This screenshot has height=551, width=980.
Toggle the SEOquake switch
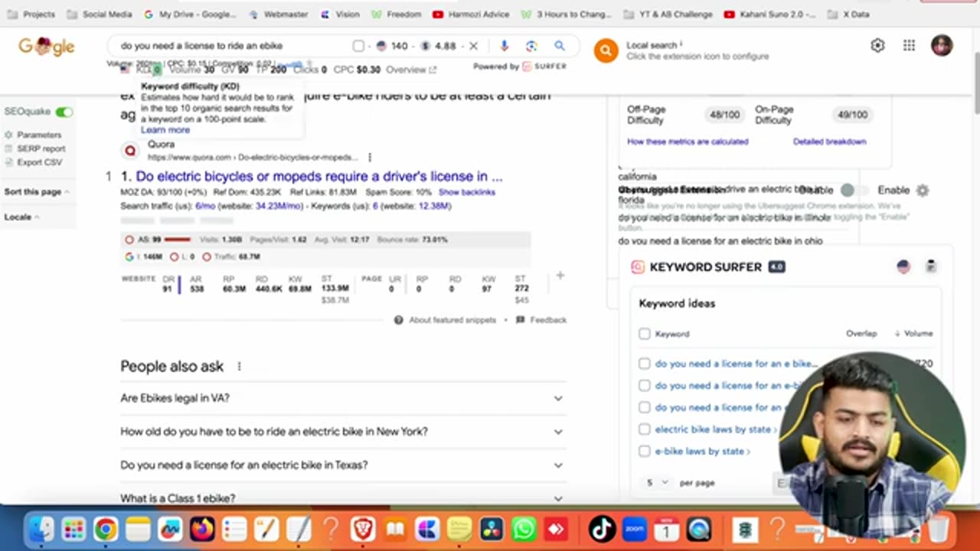64,112
